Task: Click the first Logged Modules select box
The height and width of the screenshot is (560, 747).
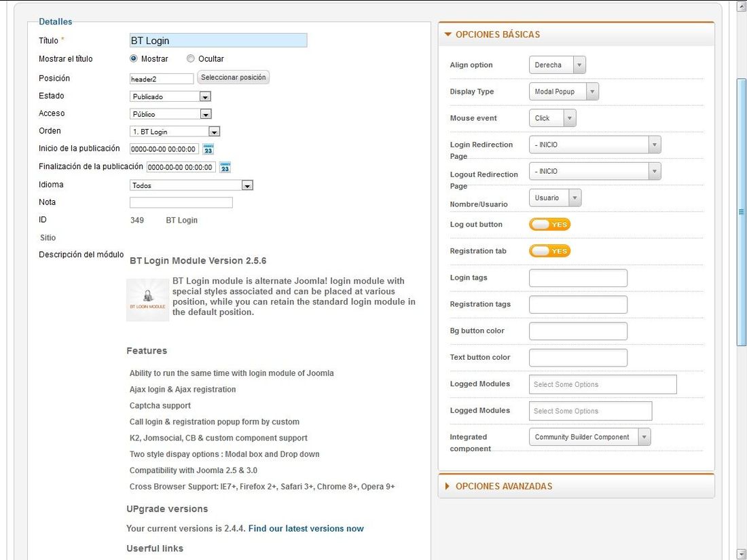Action: pos(602,384)
